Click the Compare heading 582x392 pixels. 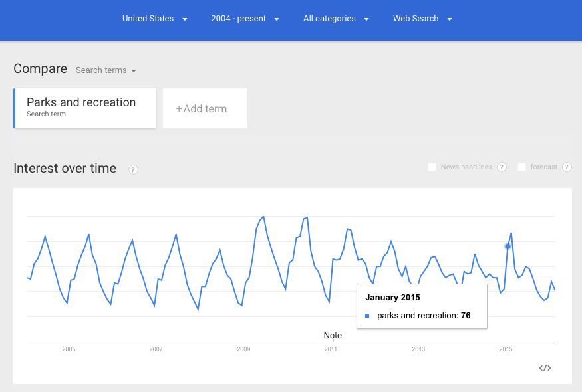point(40,69)
